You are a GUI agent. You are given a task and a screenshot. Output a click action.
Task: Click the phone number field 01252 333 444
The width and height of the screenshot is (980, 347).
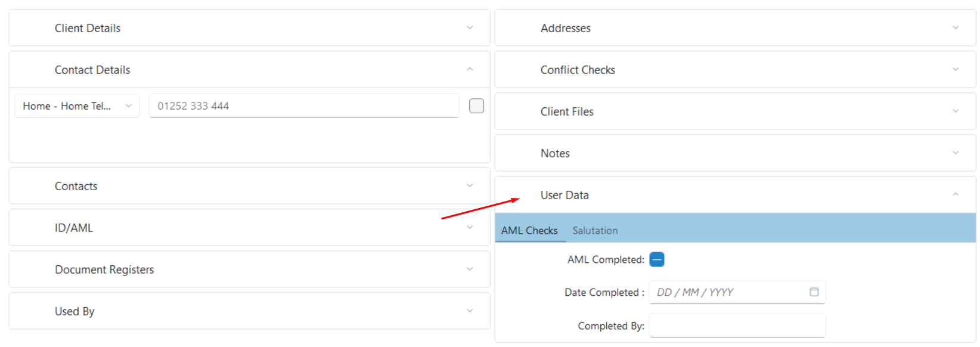304,106
